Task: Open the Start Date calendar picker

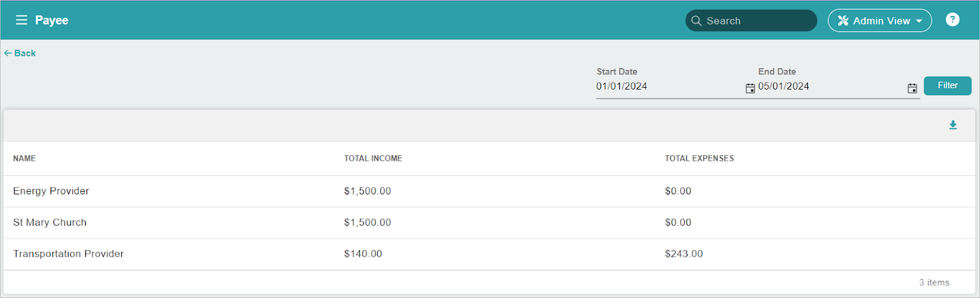Action: (x=750, y=88)
